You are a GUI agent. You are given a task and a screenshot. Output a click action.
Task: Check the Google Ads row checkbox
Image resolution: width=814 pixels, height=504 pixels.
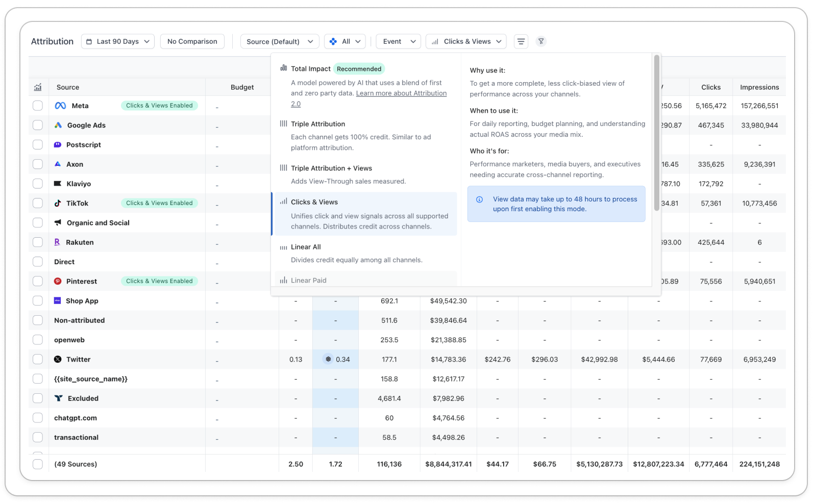(38, 125)
